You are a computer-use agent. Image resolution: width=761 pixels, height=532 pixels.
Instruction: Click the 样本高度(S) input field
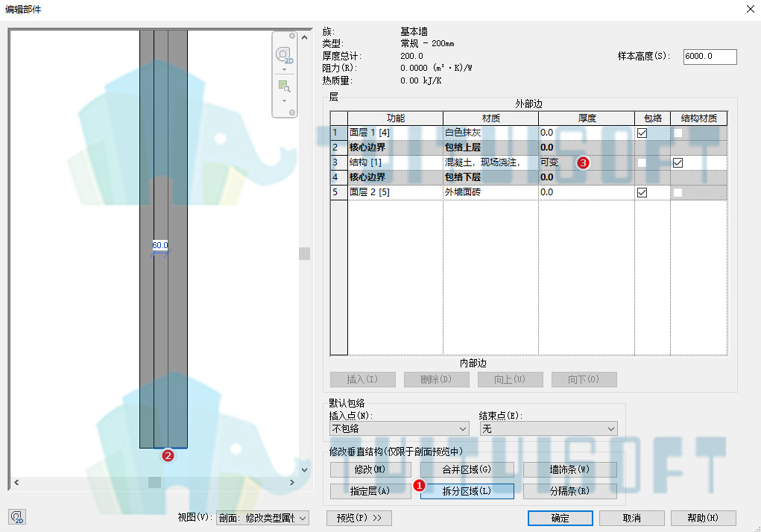710,57
